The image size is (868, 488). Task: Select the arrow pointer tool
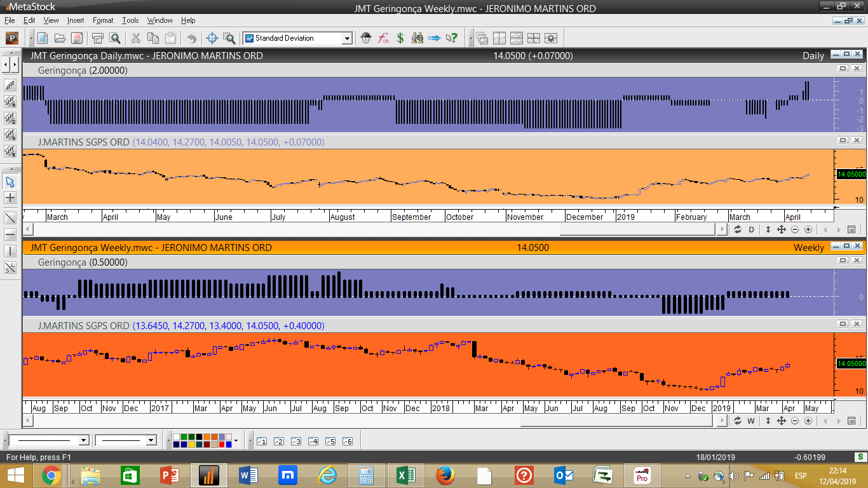pos(10,182)
